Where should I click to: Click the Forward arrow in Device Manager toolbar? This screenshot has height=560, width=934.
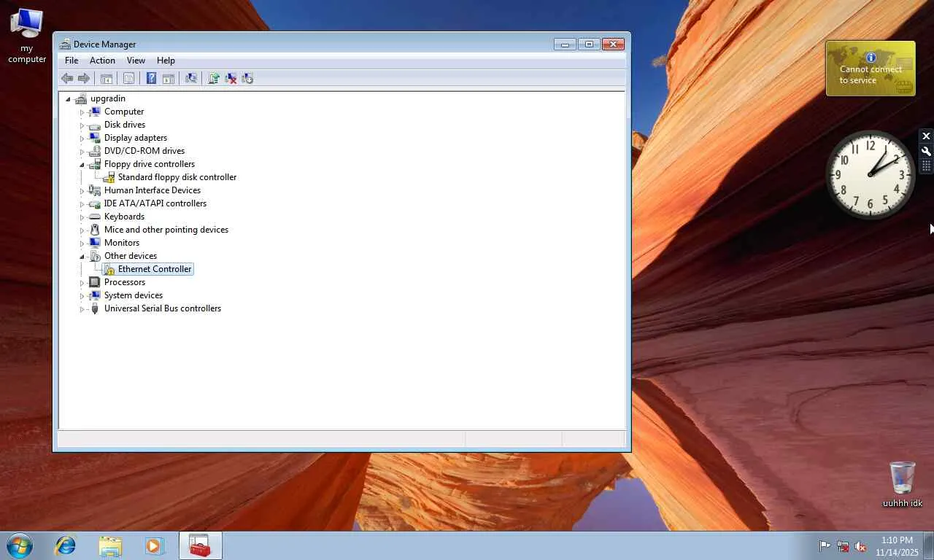(x=84, y=78)
